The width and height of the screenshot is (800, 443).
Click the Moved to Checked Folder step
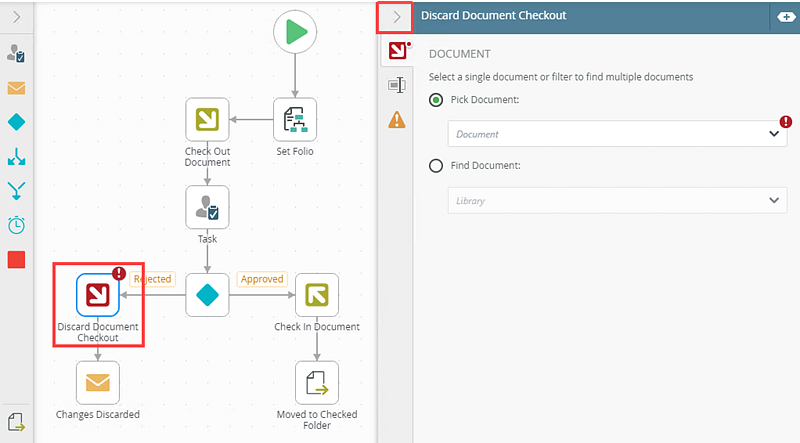coord(317,382)
